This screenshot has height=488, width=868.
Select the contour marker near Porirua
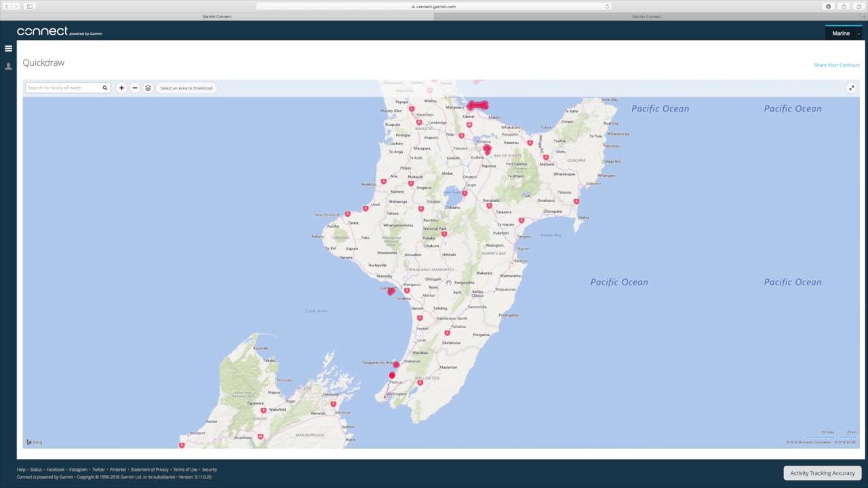tap(392, 375)
